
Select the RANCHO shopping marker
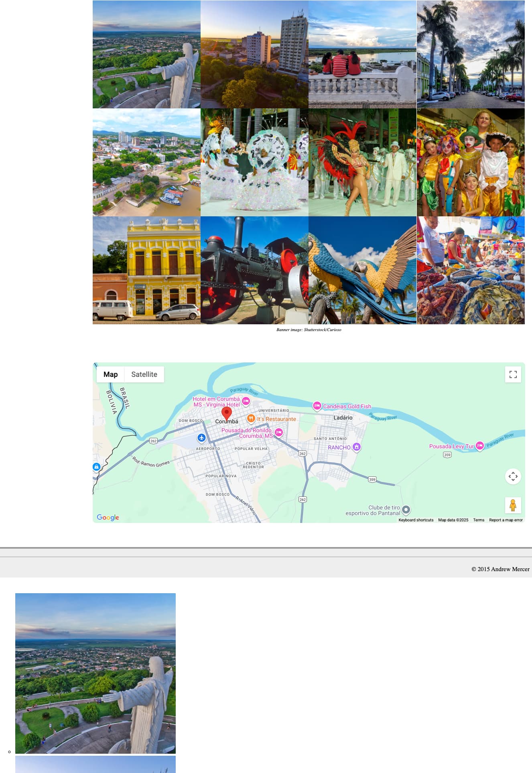pyautogui.click(x=356, y=447)
